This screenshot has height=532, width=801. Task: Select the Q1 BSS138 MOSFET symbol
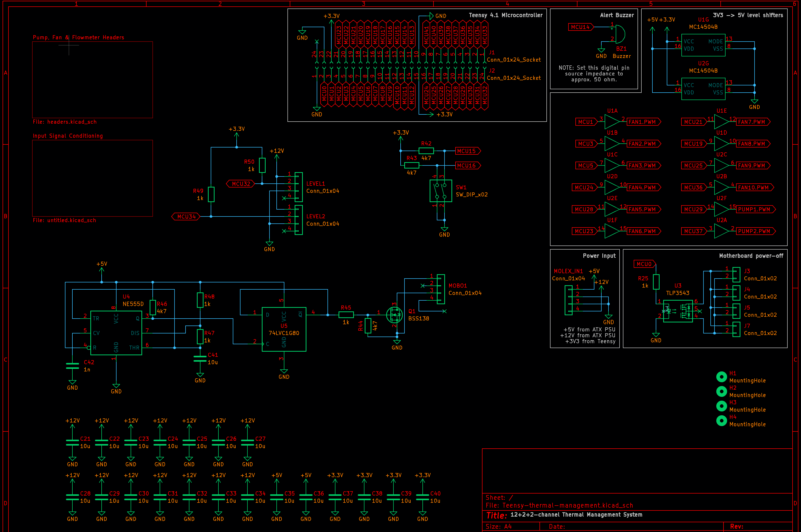[x=394, y=315]
